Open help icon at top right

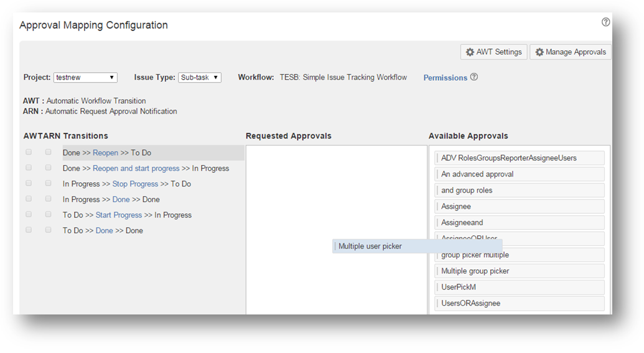pyautogui.click(x=605, y=22)
